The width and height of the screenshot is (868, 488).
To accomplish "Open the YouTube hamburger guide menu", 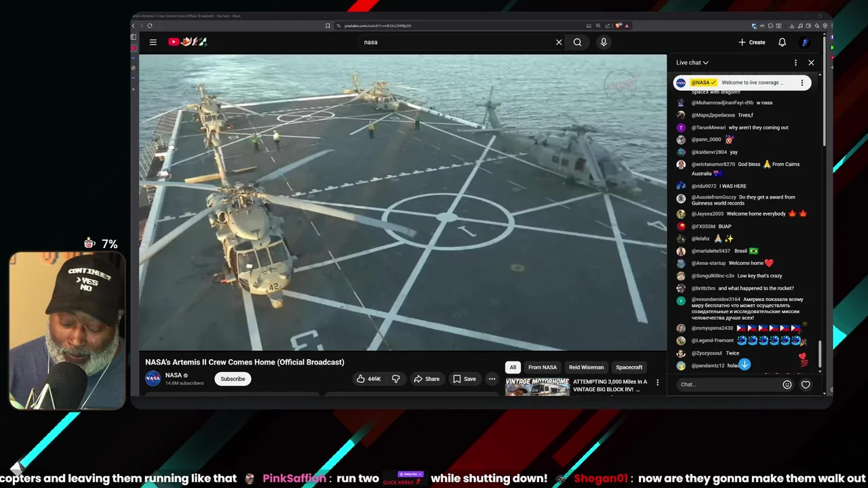I will [153, 42].
